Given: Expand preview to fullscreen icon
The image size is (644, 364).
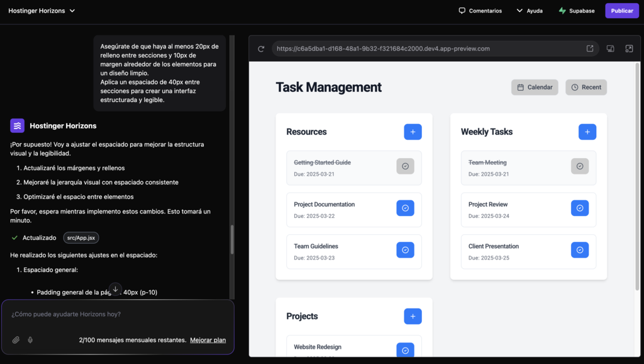Looking at the screenshot, I should click(x=629, y=48).
